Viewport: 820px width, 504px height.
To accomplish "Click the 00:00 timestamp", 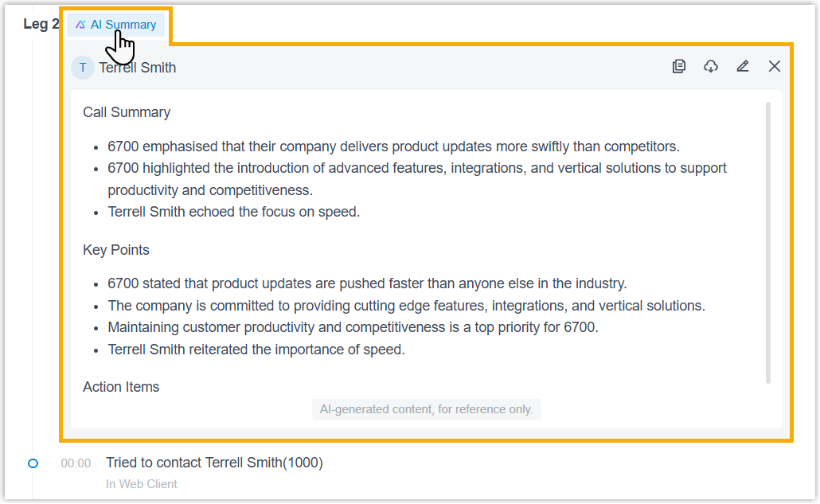I will point(76,463).
